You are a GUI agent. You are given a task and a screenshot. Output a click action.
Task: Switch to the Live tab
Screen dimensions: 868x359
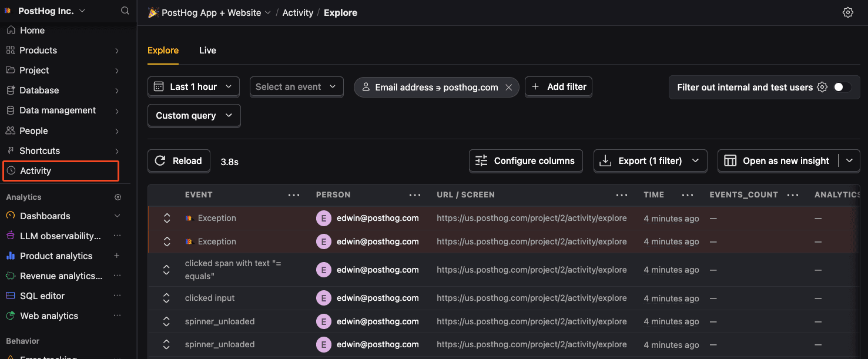point(207,51)
